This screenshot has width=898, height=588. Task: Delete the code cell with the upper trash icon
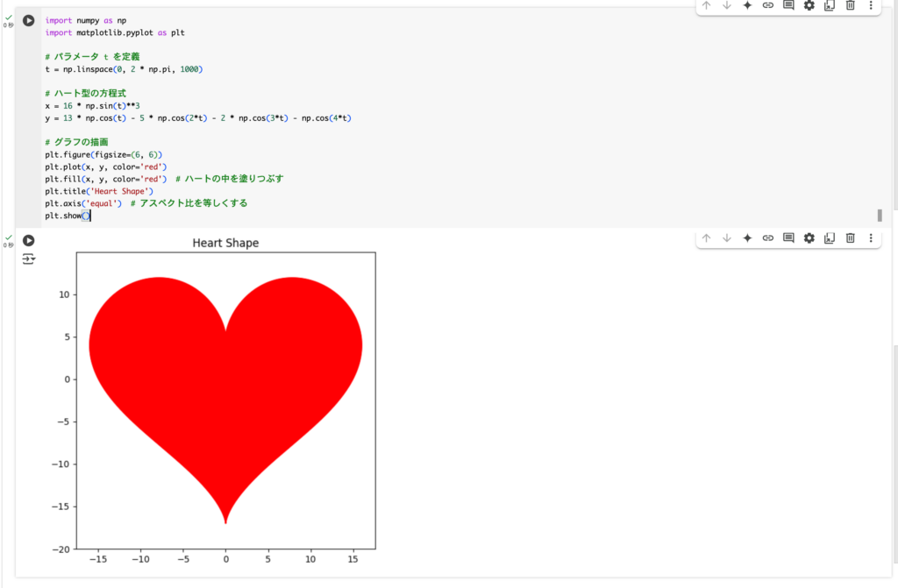pos(850,5)
